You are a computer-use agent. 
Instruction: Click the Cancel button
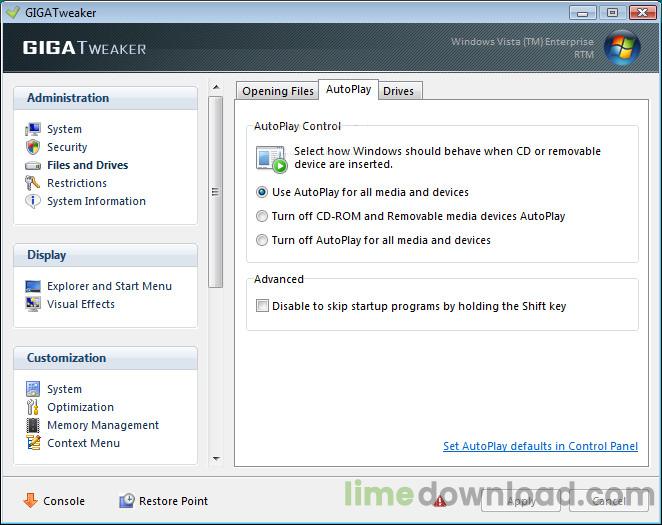click(609, 501)
